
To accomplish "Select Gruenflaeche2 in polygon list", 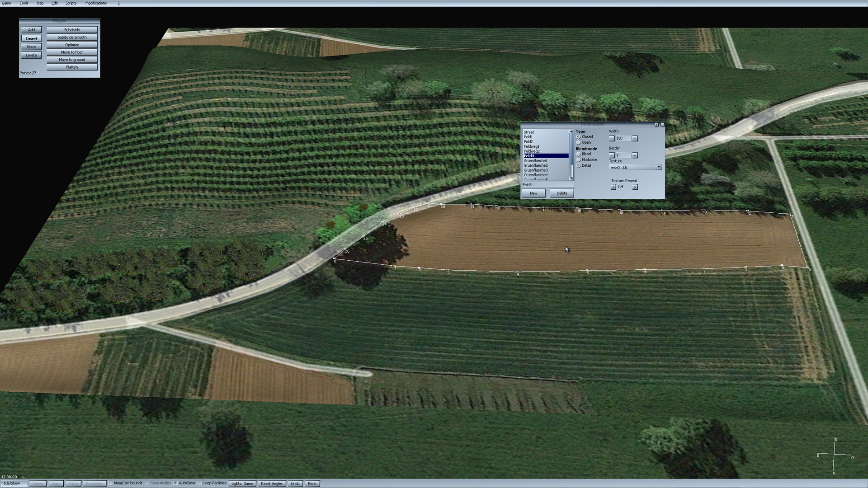I will coord(536,166).
